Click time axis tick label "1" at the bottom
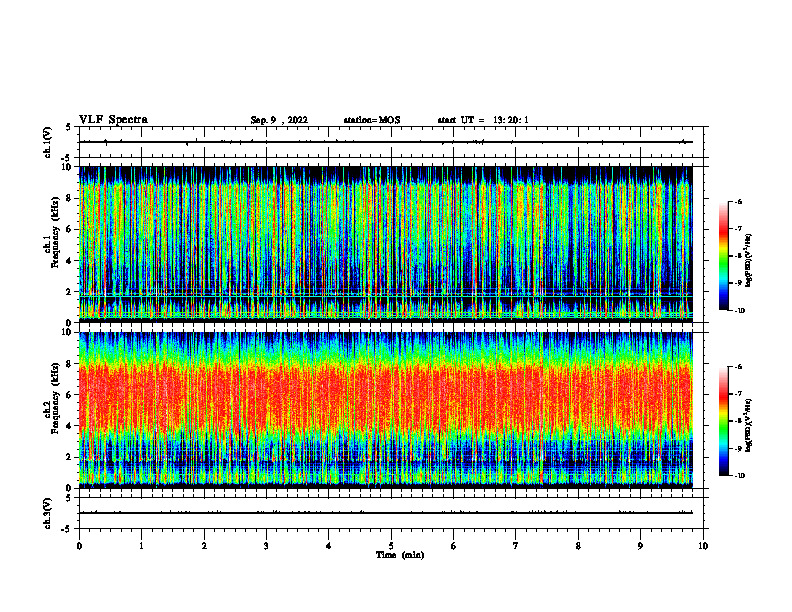792x612 pixels. click(141, 546)
